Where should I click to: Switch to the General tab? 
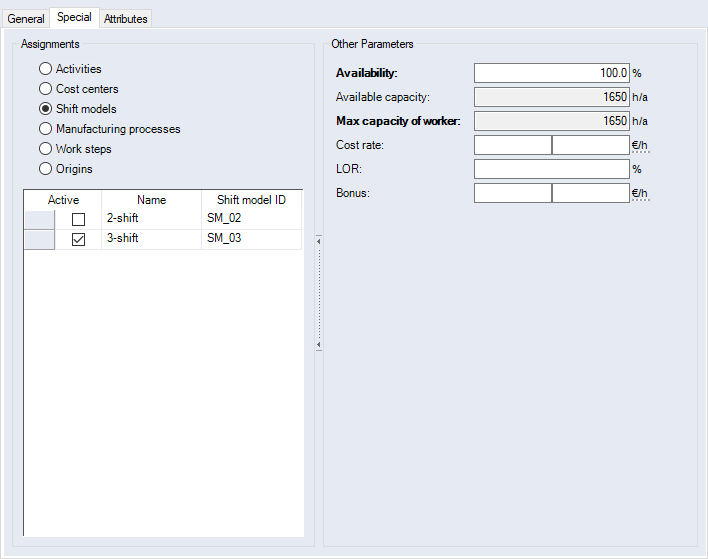coord(26,18)
